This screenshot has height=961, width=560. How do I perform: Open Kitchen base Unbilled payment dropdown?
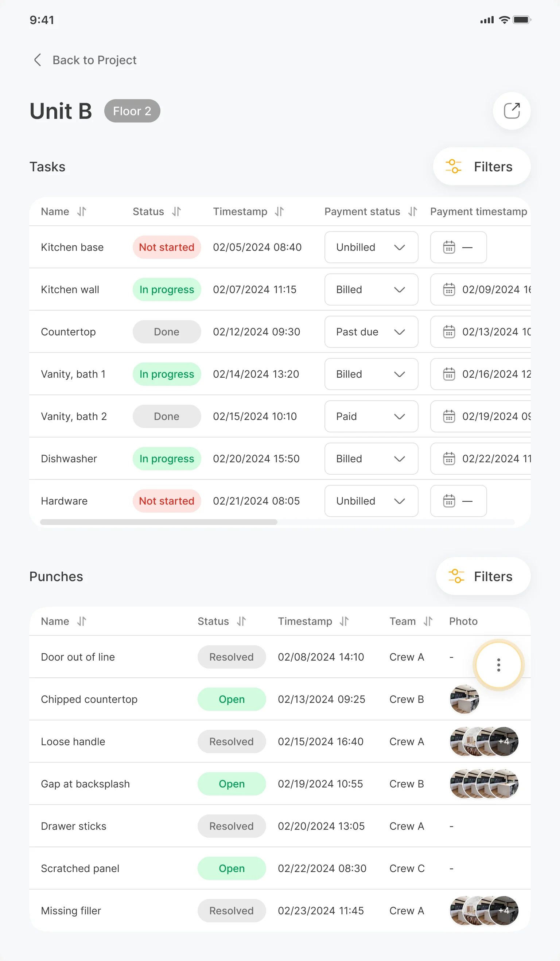pyautogui.click(x=371, y=247)
